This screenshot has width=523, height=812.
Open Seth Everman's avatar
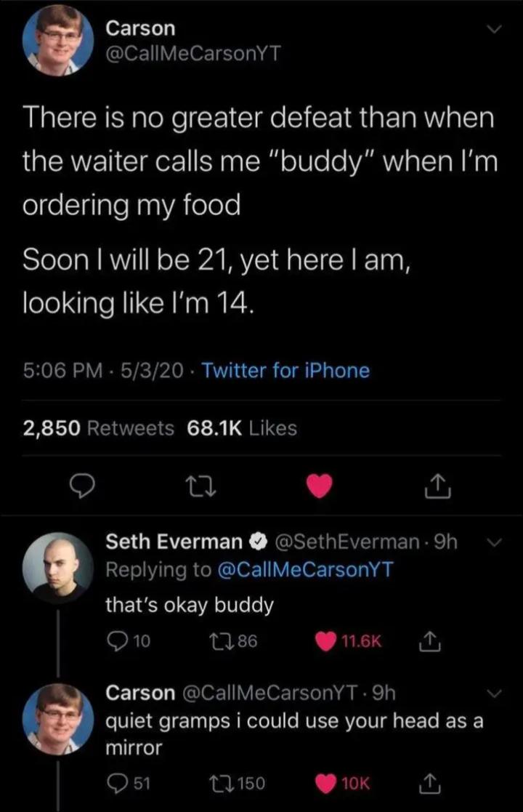pos(57,567)
